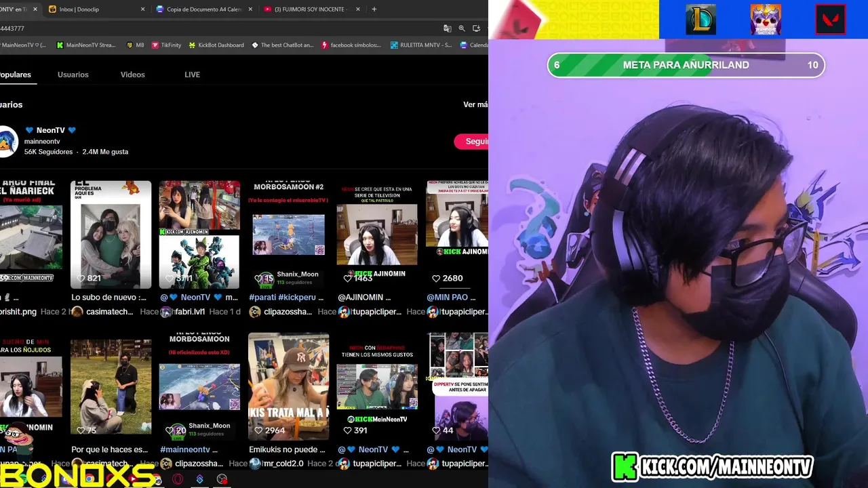The width and height of the screenshot is (868, 488).
Task: Open the facebook símbolos bookmark
Action: click(x=351, y=45)
